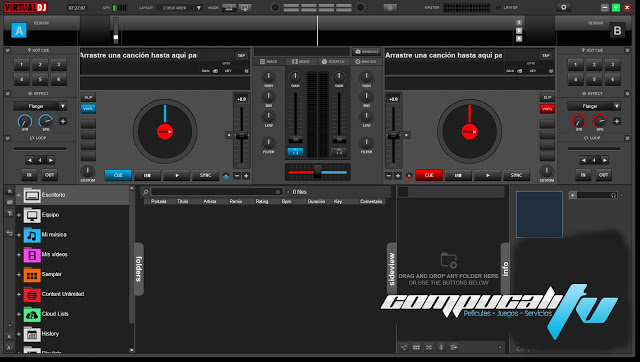Switch to the MIXER tab
The width and height of the screenshot is (640, 362).
tap(269, 62)
